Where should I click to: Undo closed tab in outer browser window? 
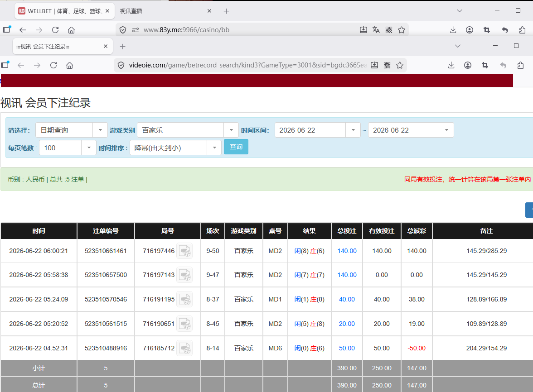[x=505, y=30]
